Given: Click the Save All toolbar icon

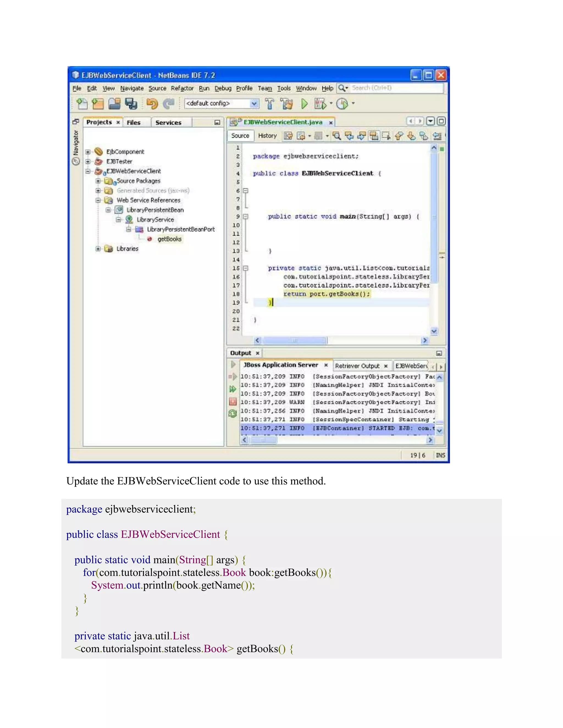Looking at the screenshot, I should tap(131, 104).
